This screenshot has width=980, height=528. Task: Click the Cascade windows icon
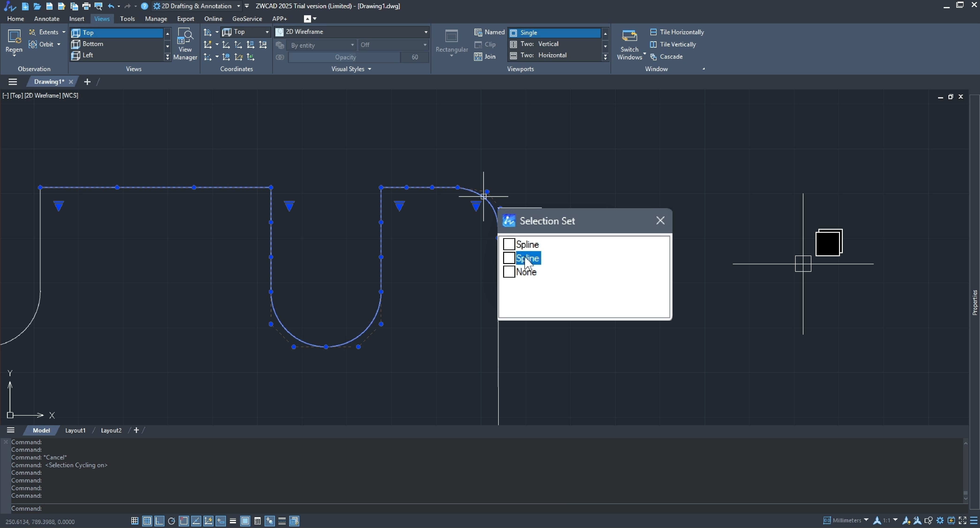[653, 56]
